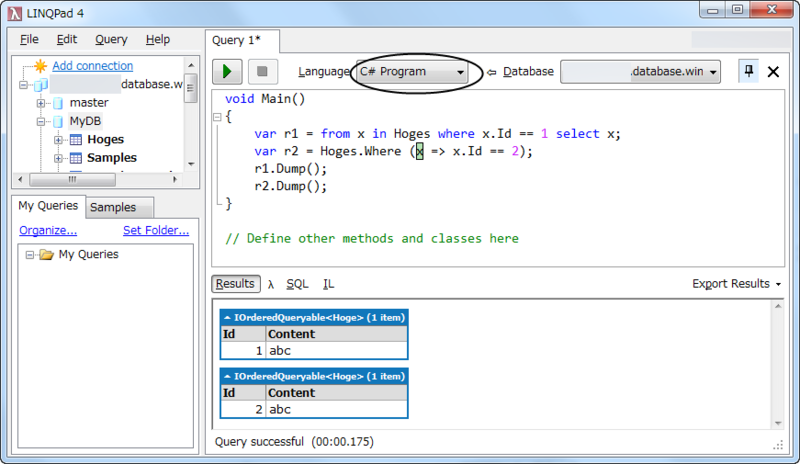Show the IL output tab
Screen dimensions: 800x464
[328, 284]
